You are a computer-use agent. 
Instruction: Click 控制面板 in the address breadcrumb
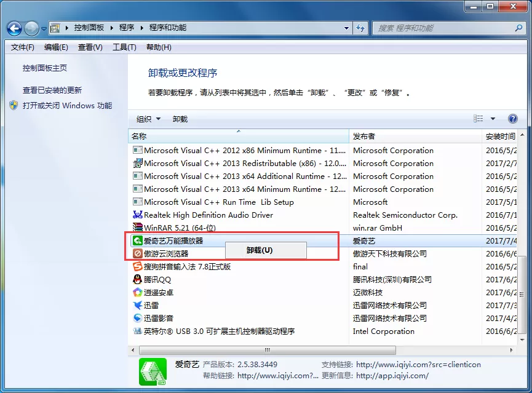(x=89, y=28)
